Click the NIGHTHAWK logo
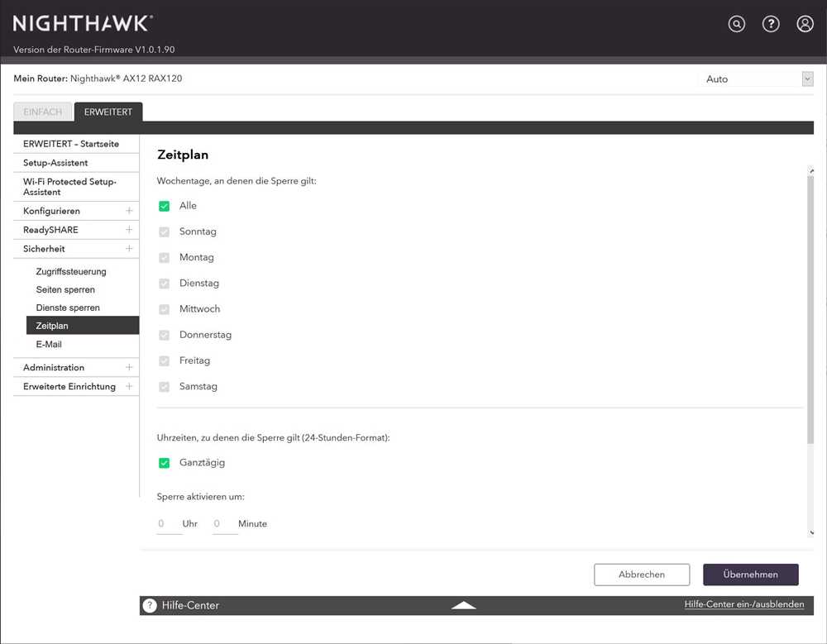Viewport: 827px width, 644px height. point(83,23)
